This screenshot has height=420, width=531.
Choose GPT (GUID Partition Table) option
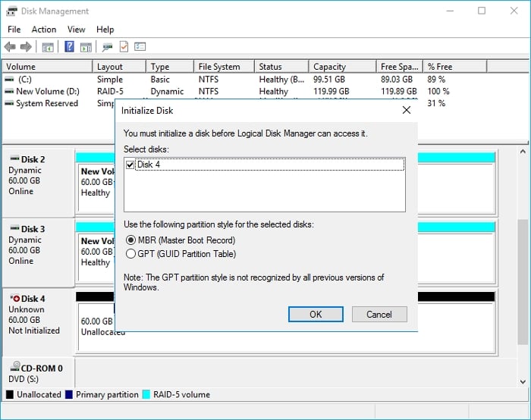coord(130,254)
